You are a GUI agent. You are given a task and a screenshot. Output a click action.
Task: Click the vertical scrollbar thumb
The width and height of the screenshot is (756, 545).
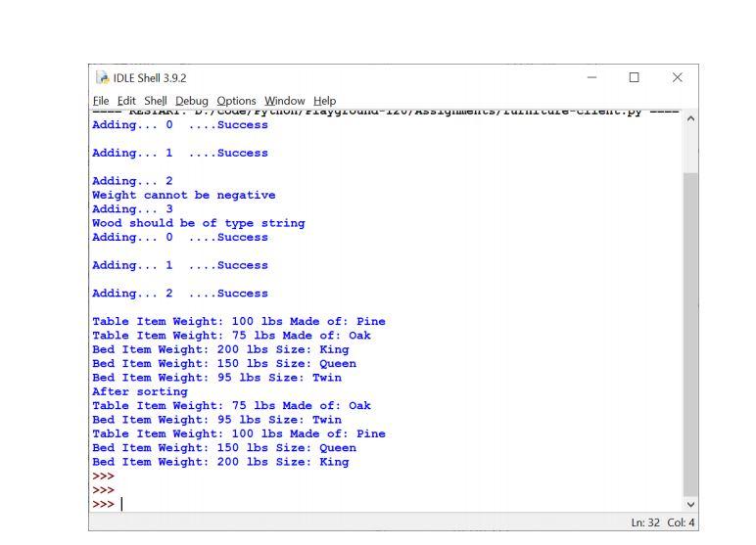point(690,334)
